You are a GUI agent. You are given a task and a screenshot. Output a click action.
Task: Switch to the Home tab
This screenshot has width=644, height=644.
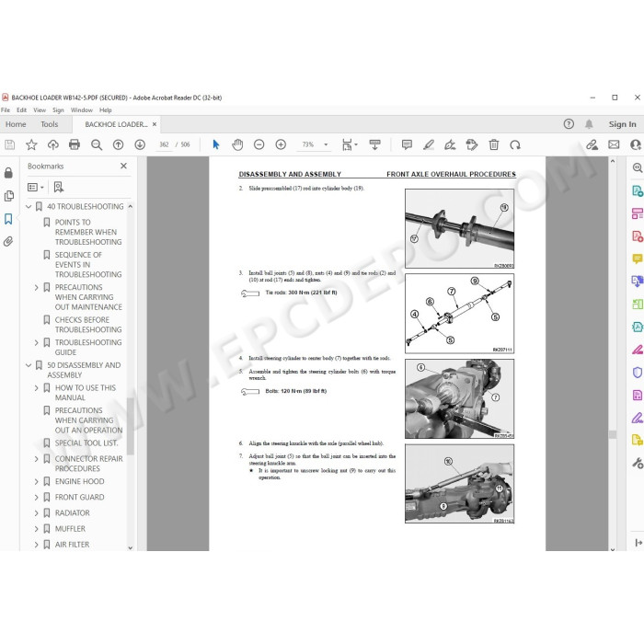tap(16, 124)
